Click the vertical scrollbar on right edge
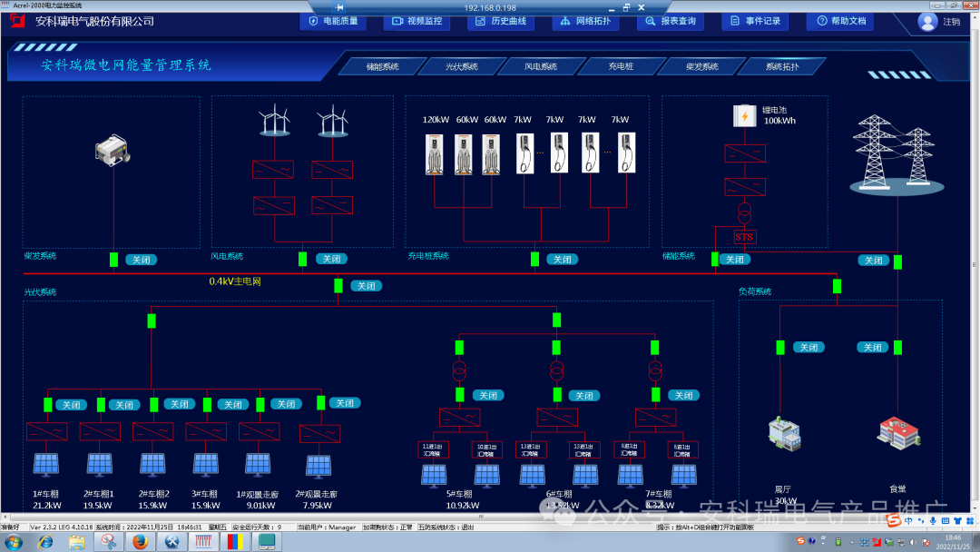 (x=975, y=264)
